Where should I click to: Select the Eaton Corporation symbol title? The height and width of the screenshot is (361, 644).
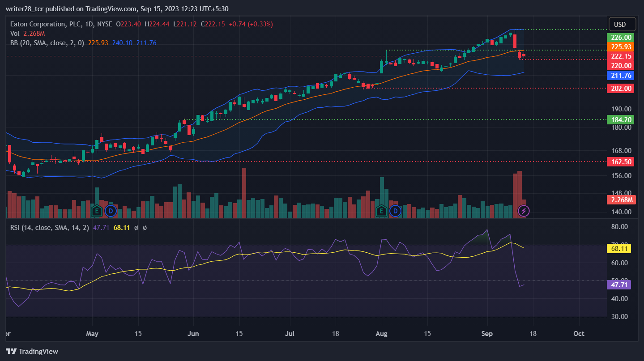(61, 24)
